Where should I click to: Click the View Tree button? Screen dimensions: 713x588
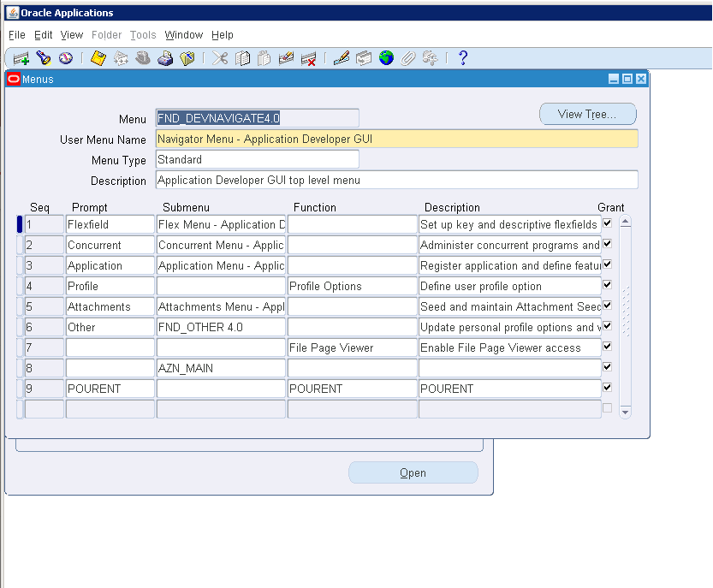click(x=587, y=114)
